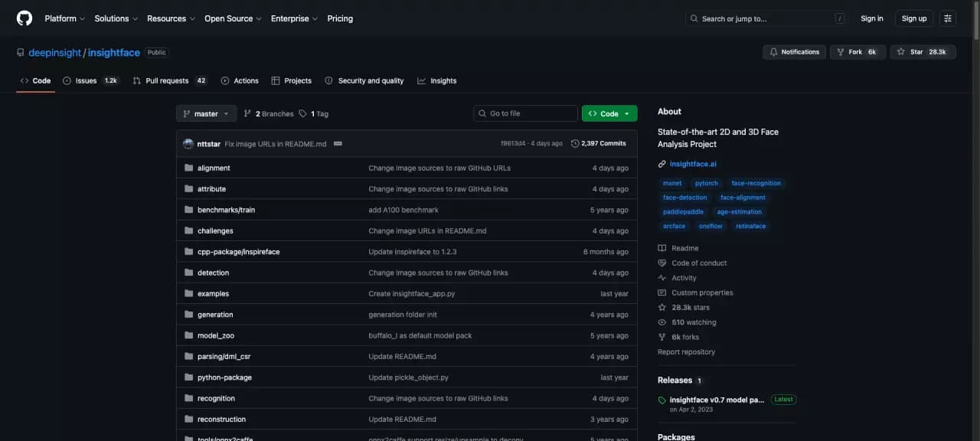Viewport: 980px width, 441px height.
Task: Switch to the Pull requests tab
Action: [169, 80]
